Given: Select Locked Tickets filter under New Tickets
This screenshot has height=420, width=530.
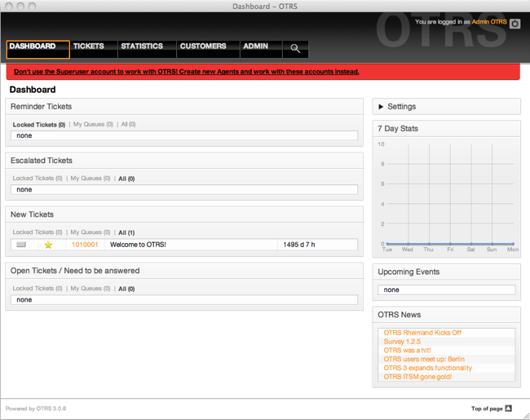Looking at the screenshot, I should pyautogui.click(x=38, y=232).
